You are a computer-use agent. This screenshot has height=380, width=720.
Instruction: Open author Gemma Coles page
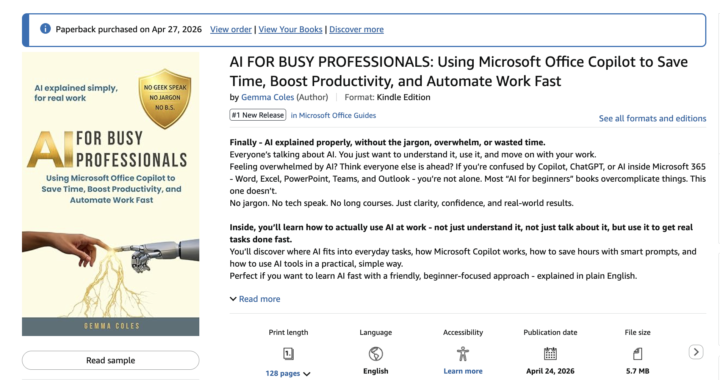click(x=267, y=97)
